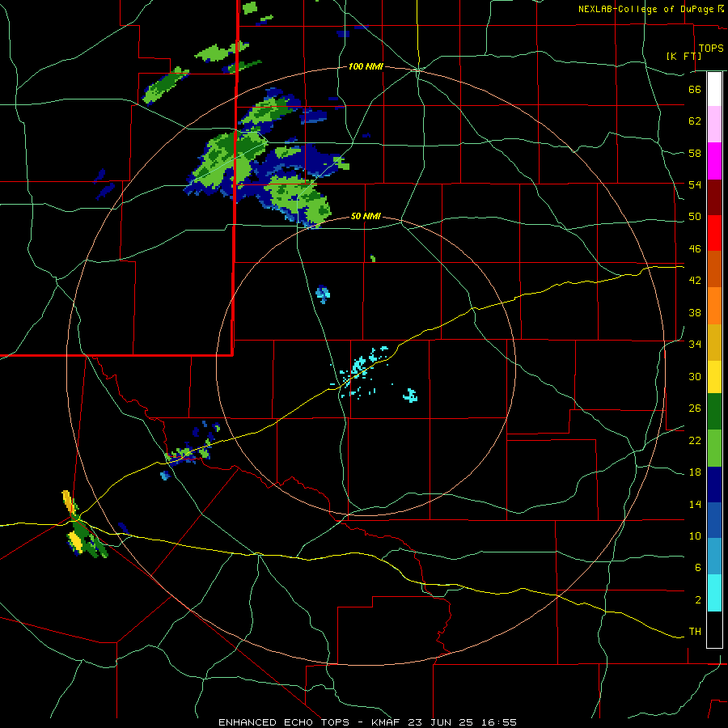Pick the light green legend color band
728x728 pixels.
(x=714, y=448)
